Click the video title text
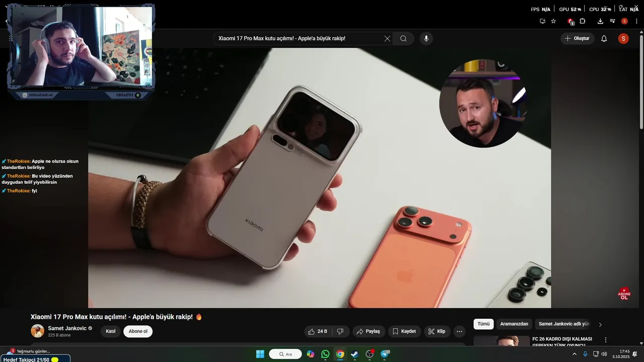The width and height of the screenshot is (644, 362). coord(112,317)
